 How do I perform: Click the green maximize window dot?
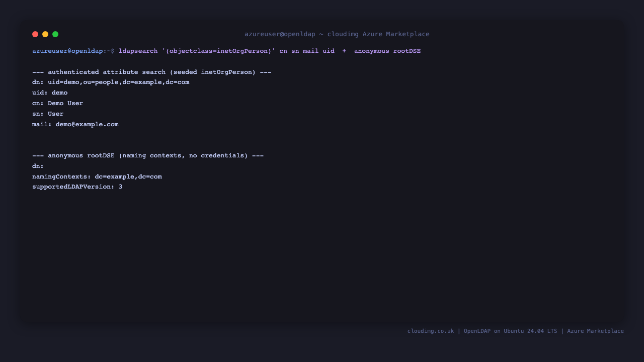point(55,34)
